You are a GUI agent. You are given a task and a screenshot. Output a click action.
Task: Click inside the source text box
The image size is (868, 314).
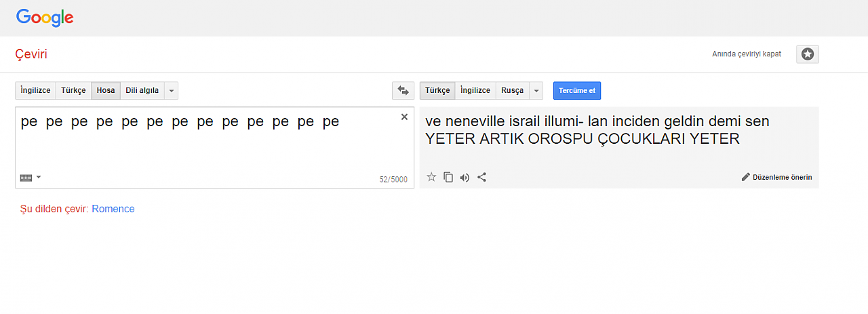click(x=214, y=147)
